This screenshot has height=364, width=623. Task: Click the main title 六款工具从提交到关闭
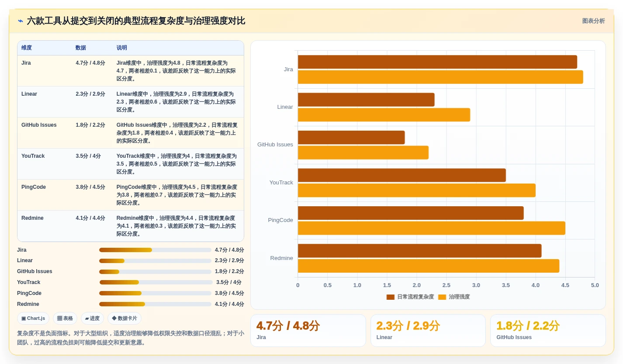pos(136,21)
